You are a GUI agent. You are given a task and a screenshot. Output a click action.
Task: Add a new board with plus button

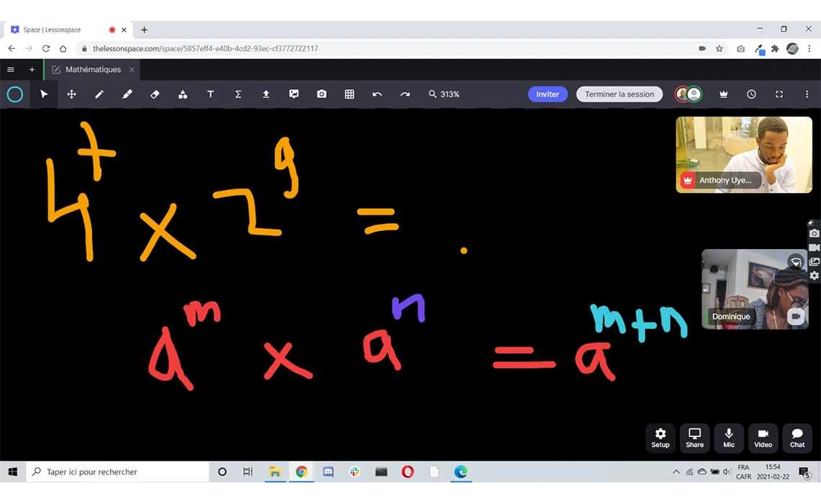(x=32, y=70)
